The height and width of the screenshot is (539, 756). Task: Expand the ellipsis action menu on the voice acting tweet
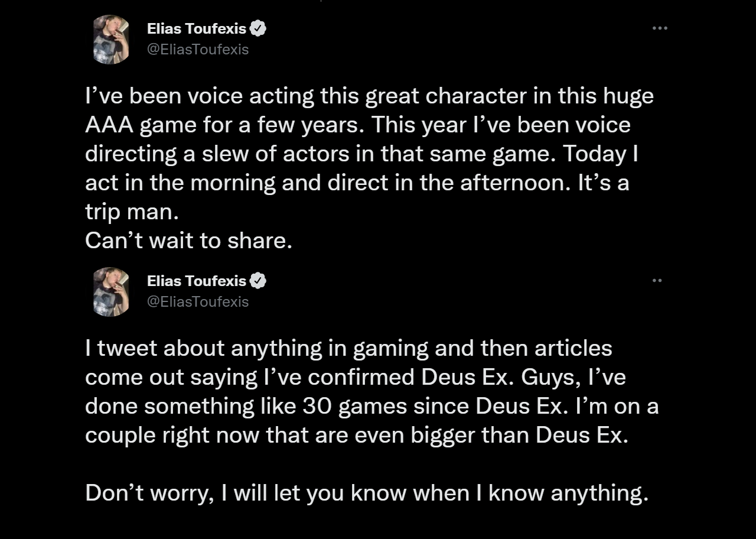[x=660, y=28]
